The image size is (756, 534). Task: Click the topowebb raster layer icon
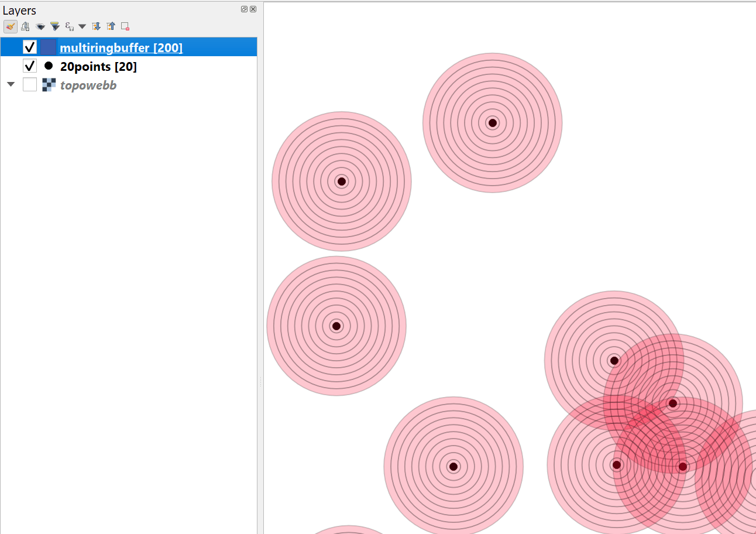(49, 85)
